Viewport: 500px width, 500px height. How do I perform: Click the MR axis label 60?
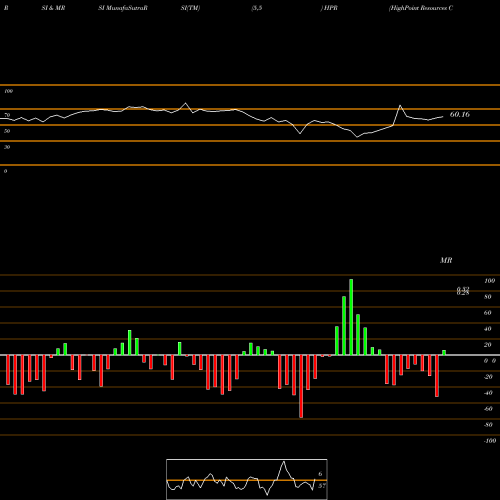[488, 313]
